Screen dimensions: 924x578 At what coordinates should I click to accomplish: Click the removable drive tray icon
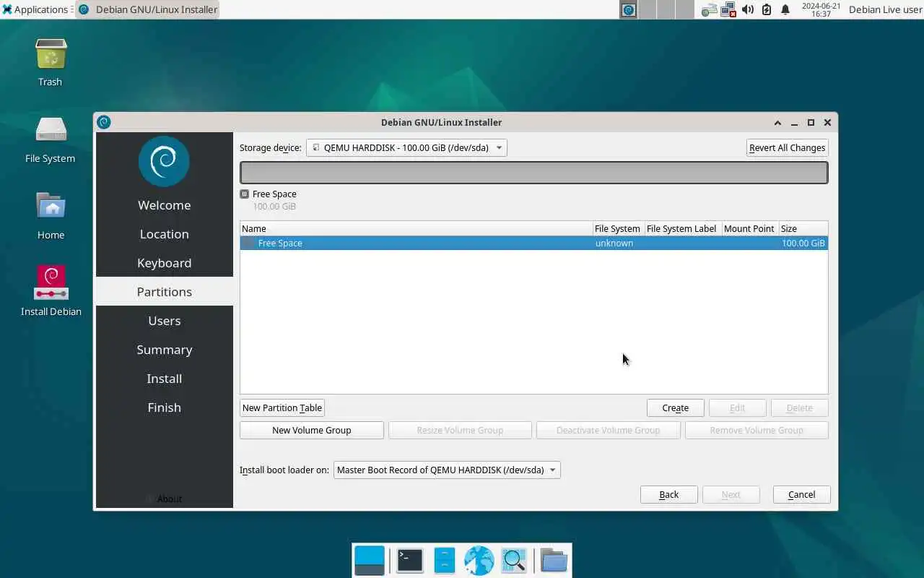point(710,9)
